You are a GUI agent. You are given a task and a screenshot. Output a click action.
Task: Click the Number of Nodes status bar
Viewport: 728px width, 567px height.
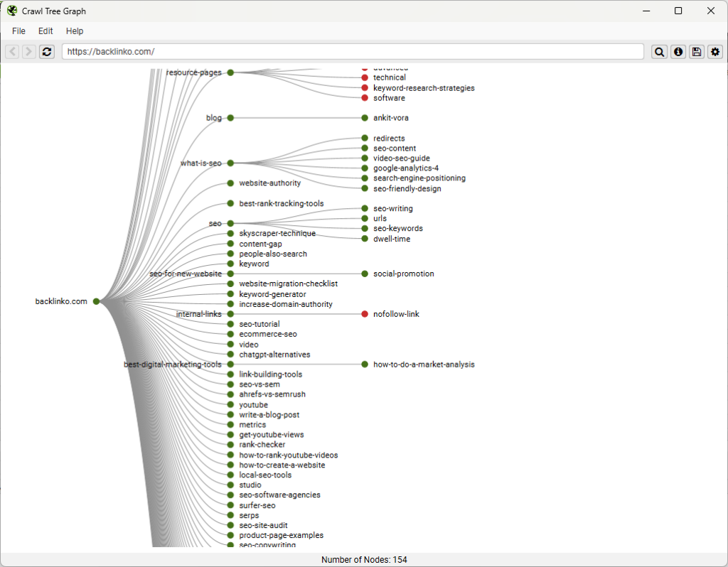pyautogui.click(x=364, y=559)
